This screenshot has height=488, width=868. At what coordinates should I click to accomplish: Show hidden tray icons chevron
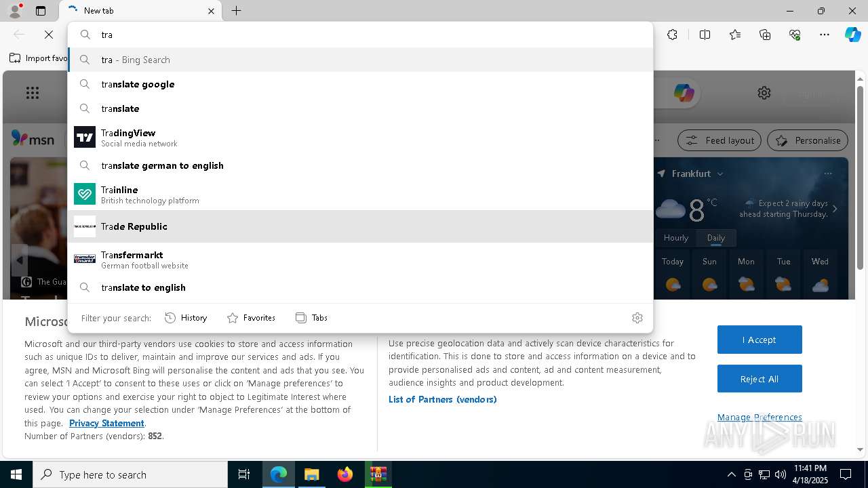[x=731, y=474]
